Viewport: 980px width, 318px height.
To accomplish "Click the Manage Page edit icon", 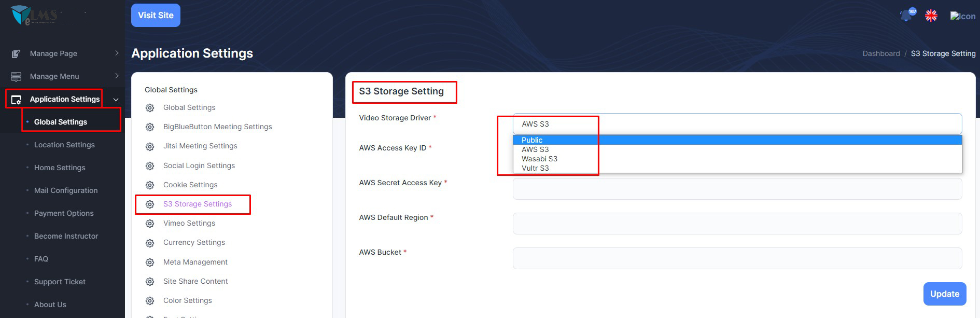I will (16, 53).
